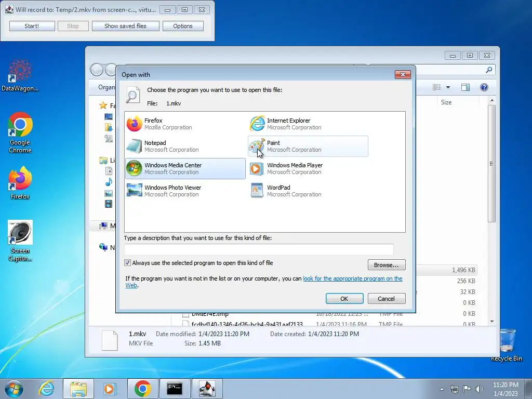
Task: Click the Explorer scrollbar down arrow
Action: click(492, 321)
